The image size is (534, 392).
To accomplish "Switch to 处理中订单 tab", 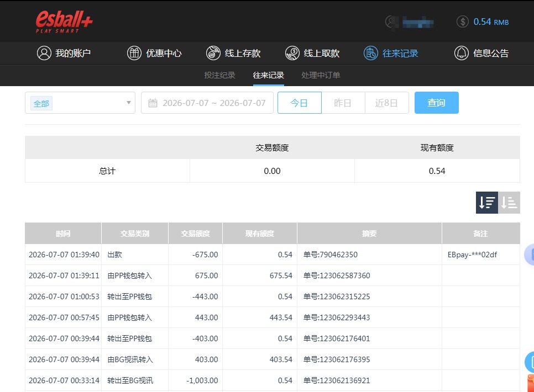I will click(321, 75).
